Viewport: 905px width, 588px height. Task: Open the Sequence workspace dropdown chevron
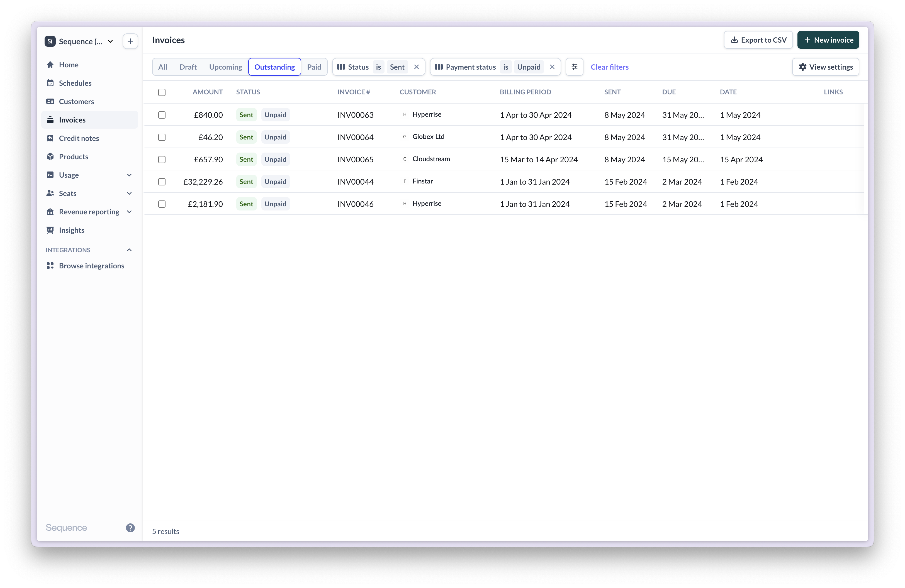[110, 41]
